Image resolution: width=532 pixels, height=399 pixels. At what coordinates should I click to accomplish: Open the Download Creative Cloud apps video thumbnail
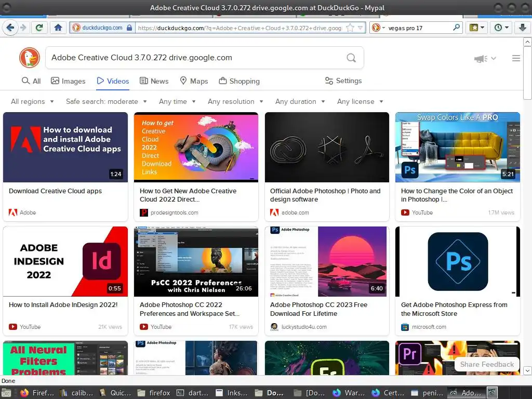click(65, 147)
